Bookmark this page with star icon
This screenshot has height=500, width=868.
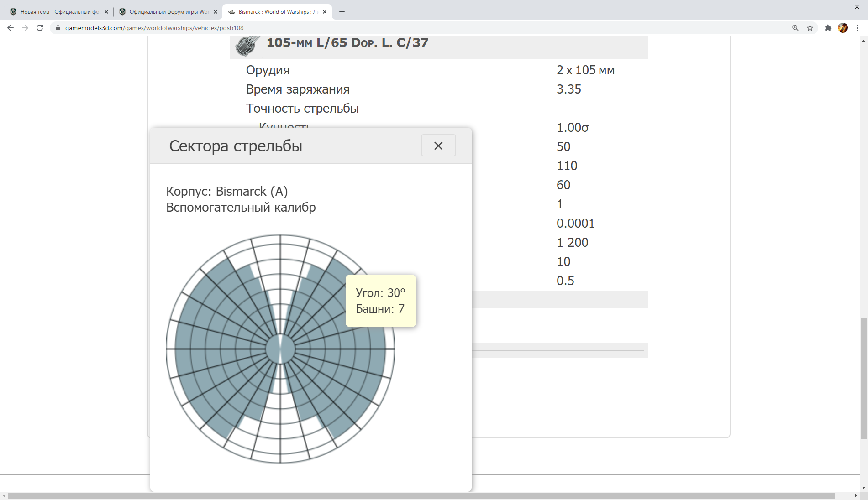(x=810, y=28)
